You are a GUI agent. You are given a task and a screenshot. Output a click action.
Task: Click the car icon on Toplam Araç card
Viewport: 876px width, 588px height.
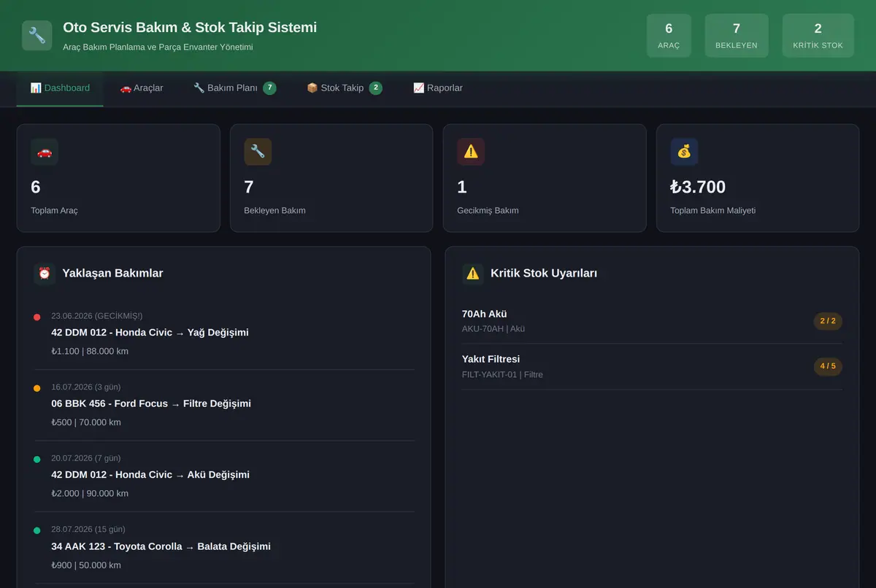(x=45, y=152)
